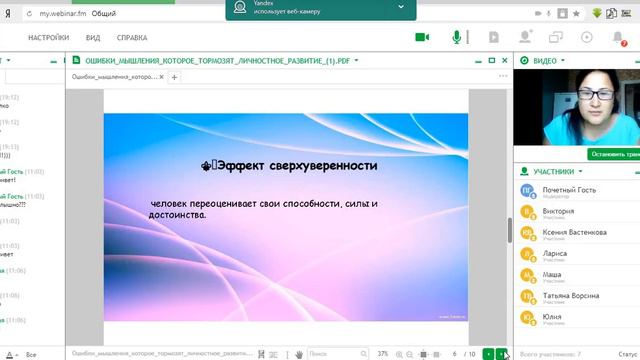
Task: Click the Эффект сверхуверенности slide
Action: [286, 217]
